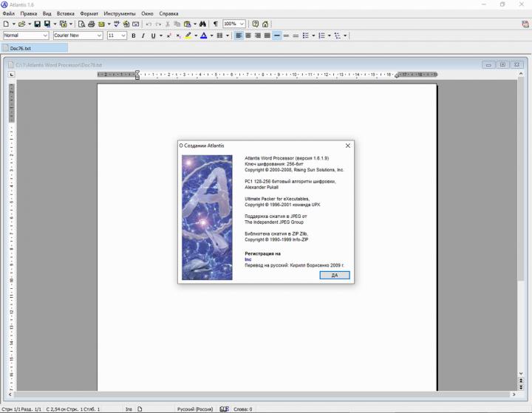Click the Columns layout icon
The height and width of the screenshot is (413, 532).
coord(219,35)
